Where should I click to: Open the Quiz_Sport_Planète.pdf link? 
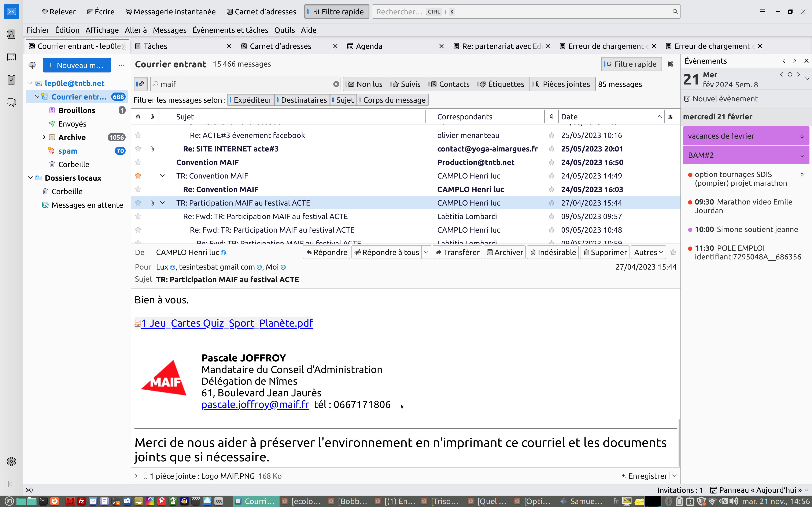(227, 323)
